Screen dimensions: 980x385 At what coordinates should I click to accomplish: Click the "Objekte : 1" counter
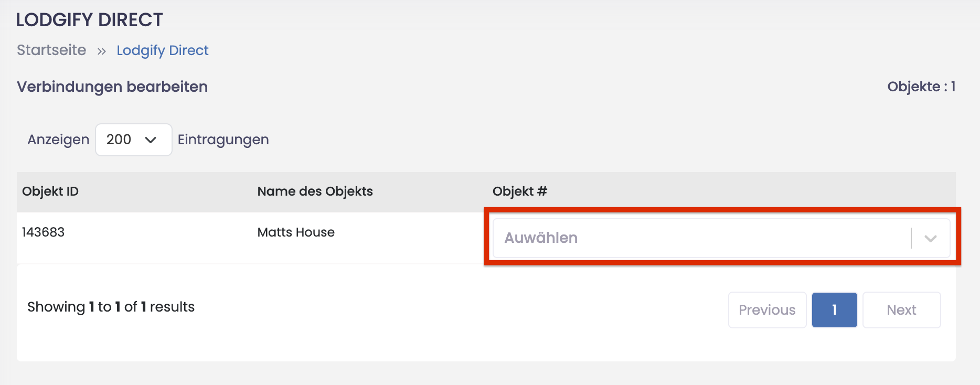[921, 87]
